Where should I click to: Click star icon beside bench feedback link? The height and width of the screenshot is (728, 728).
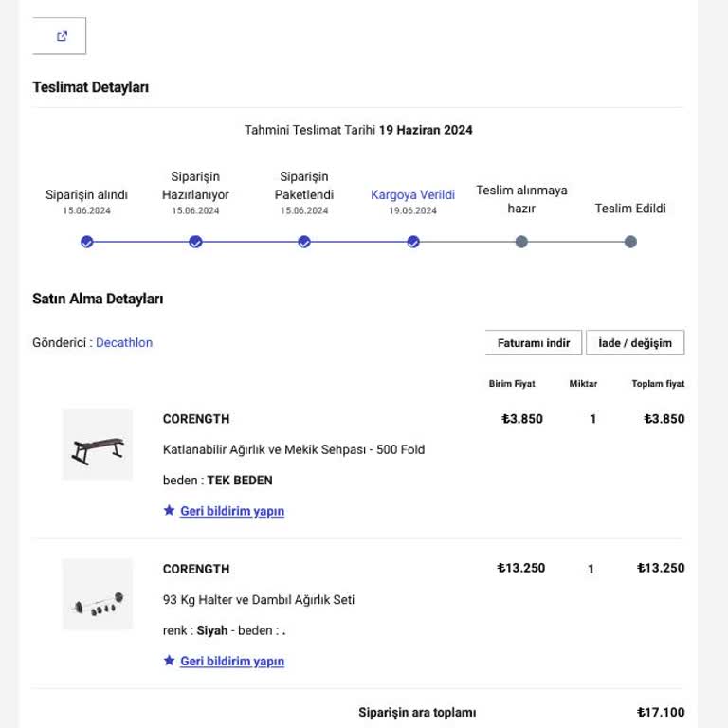pyautogui.click(x=169, y=510)
